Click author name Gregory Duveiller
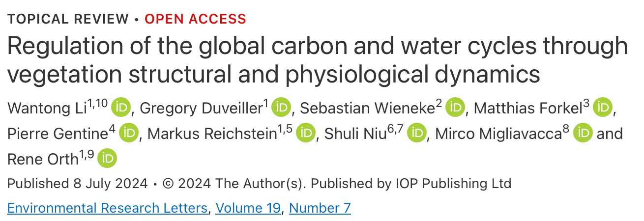 201,109
